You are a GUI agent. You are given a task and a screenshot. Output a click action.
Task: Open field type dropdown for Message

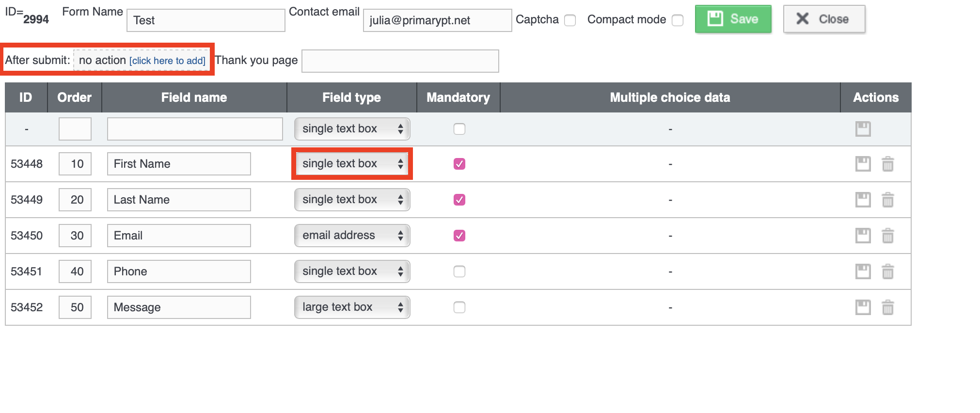coord(352,307)
